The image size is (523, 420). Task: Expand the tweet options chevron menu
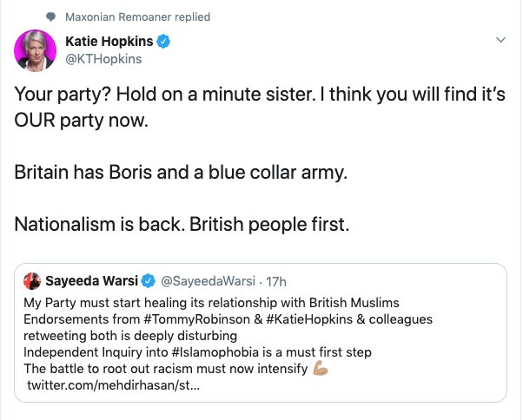point(500,41)
